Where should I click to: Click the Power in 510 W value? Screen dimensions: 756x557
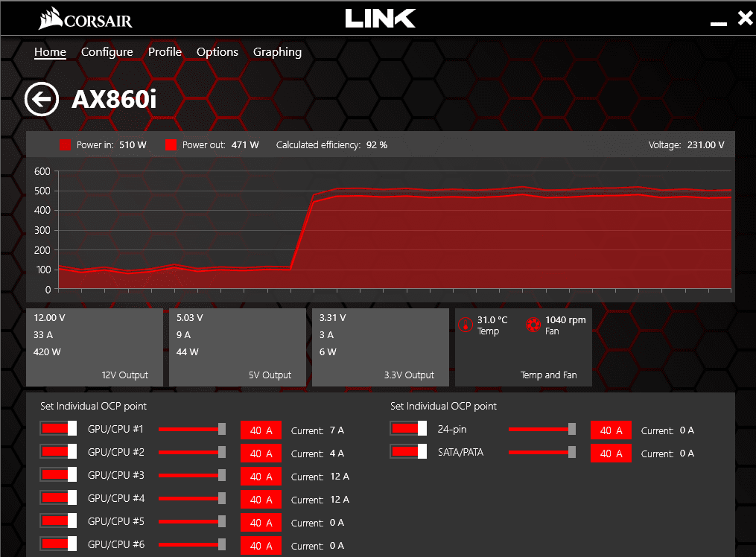click(133, 145)
